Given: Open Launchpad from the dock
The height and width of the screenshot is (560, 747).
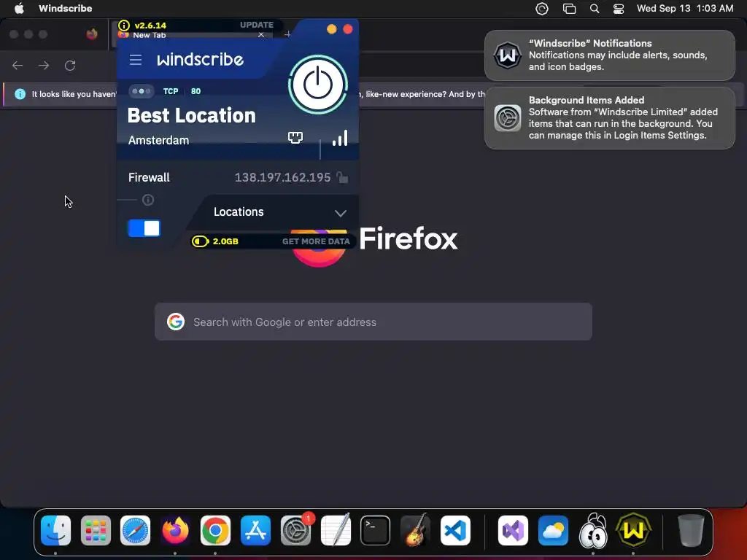Looking at the screenshot, I should tap(96, 530).
